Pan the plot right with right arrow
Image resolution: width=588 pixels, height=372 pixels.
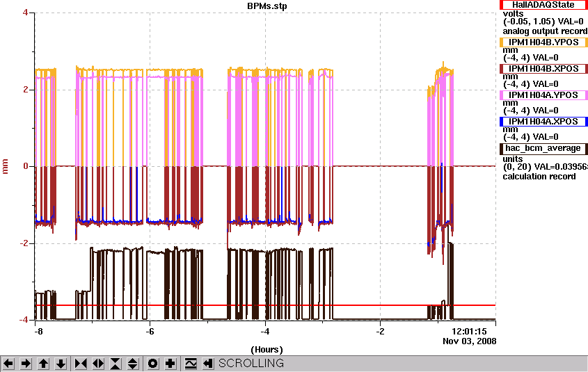(26, 364)
